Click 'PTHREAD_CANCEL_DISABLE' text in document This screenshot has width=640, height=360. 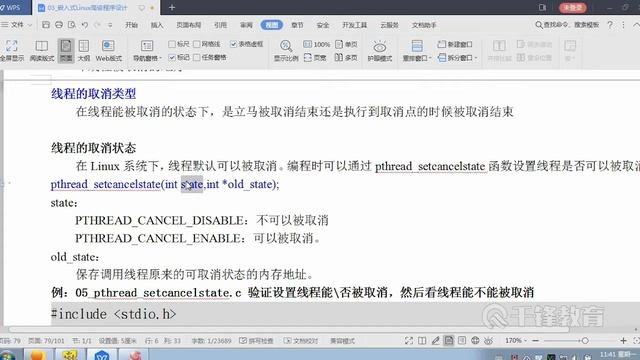[x=159, y=220]
